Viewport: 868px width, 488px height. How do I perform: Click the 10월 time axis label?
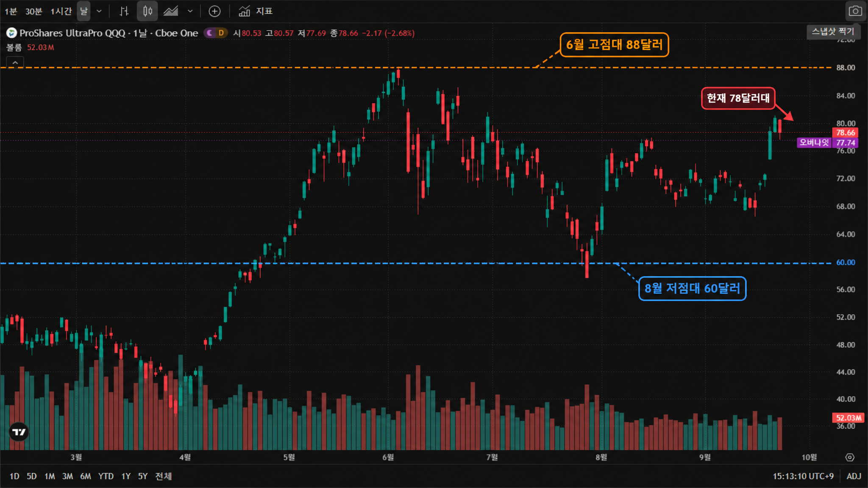809,457
